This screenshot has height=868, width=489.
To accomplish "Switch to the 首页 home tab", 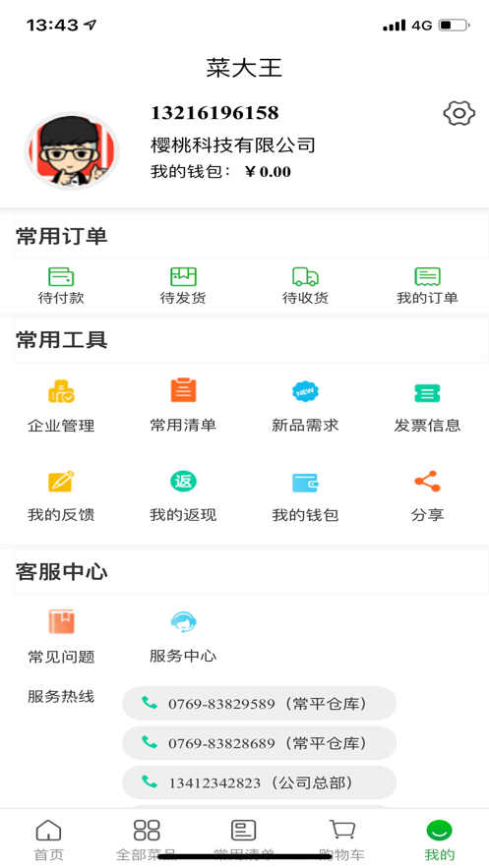I will (49, 839).
